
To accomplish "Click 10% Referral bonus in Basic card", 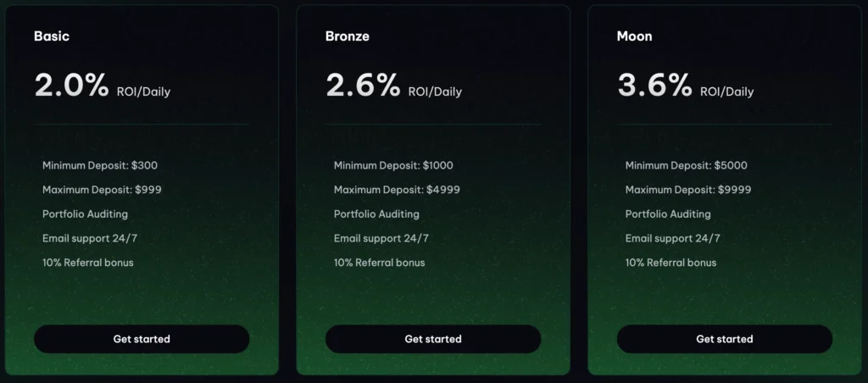I will pos(88,263).
